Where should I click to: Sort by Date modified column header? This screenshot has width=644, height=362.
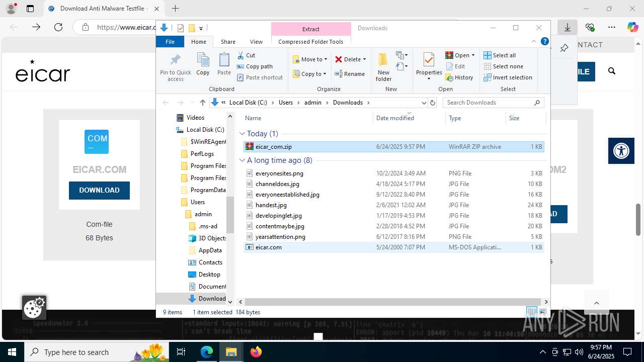point(410,118)
